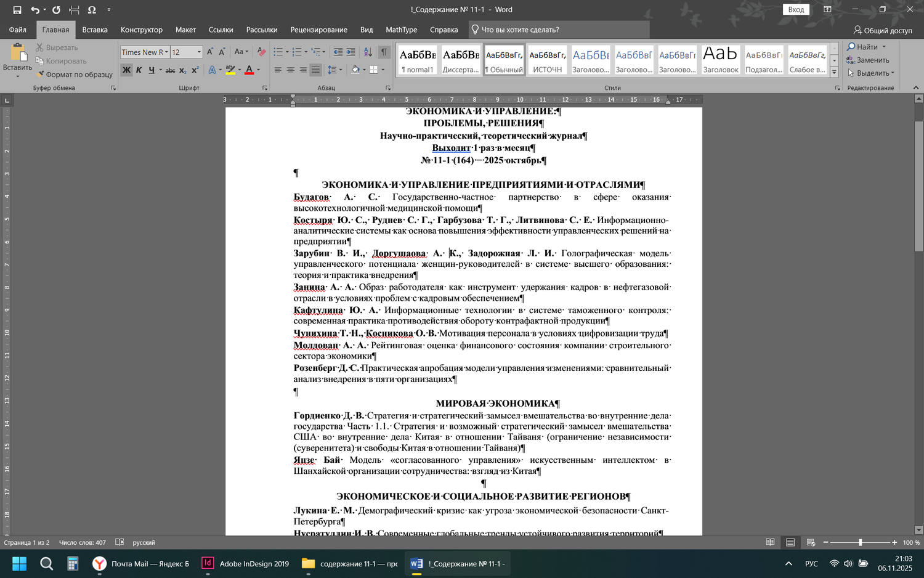The image size is (924, 578).
Task: Click the yellow text highlight color button
Action: (x=230, y=70)
